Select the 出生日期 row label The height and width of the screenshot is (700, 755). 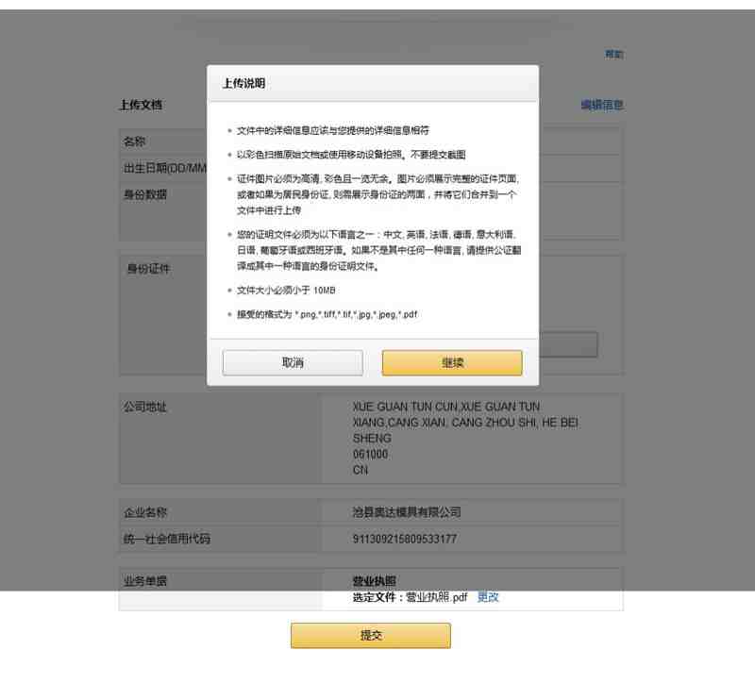click(165, 168)
